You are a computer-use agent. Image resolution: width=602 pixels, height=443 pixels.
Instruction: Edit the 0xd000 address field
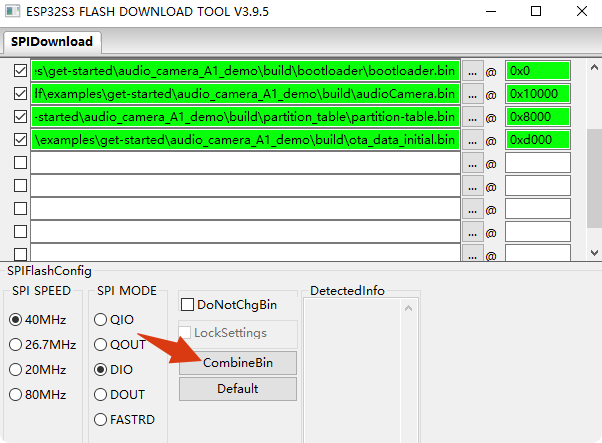pyautogui.click(x=538, y=140)
